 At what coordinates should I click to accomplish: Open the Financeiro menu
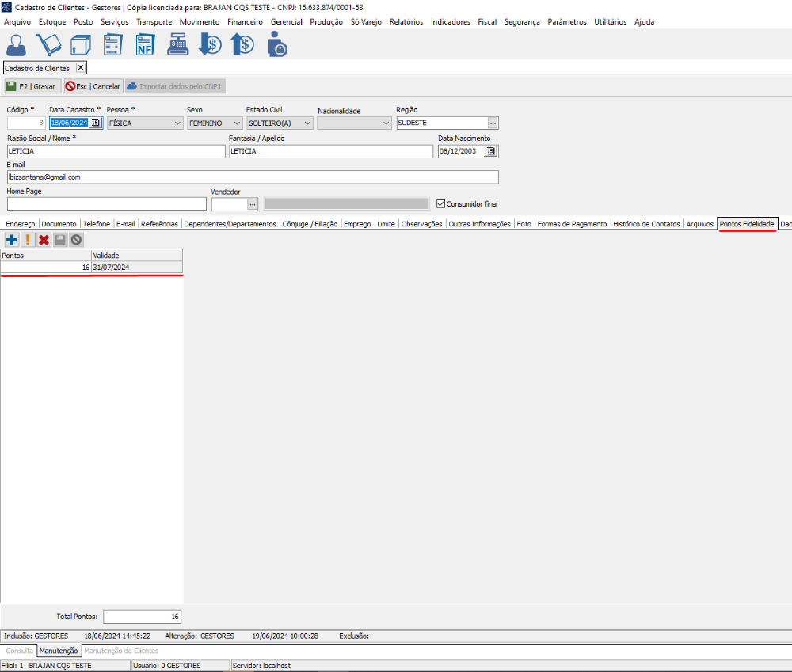click(245, 22)
